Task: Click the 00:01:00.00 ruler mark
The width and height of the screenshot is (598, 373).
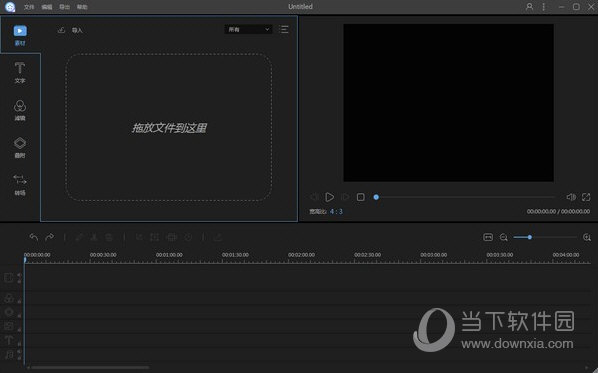Action: coord(169,254)
